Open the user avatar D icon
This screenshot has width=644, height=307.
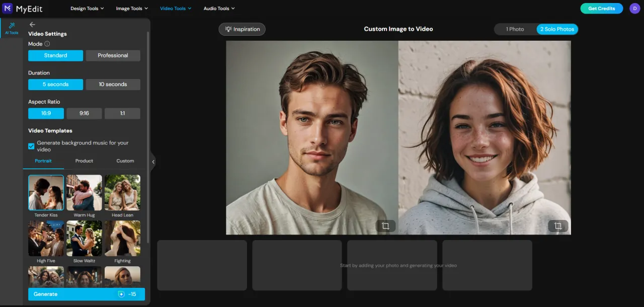tap(634, 8)
